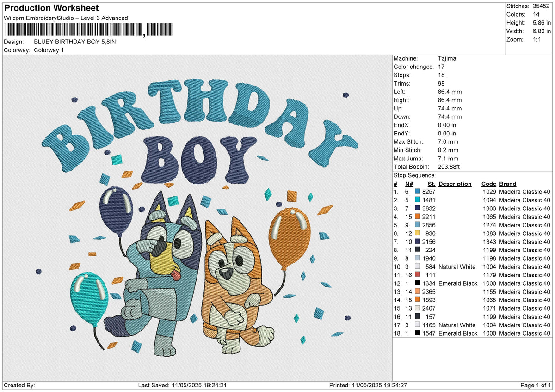Pick the gray-blue swatch beside 1940 stitches
This screenshot has width=555, height=392.
(418, 258)
